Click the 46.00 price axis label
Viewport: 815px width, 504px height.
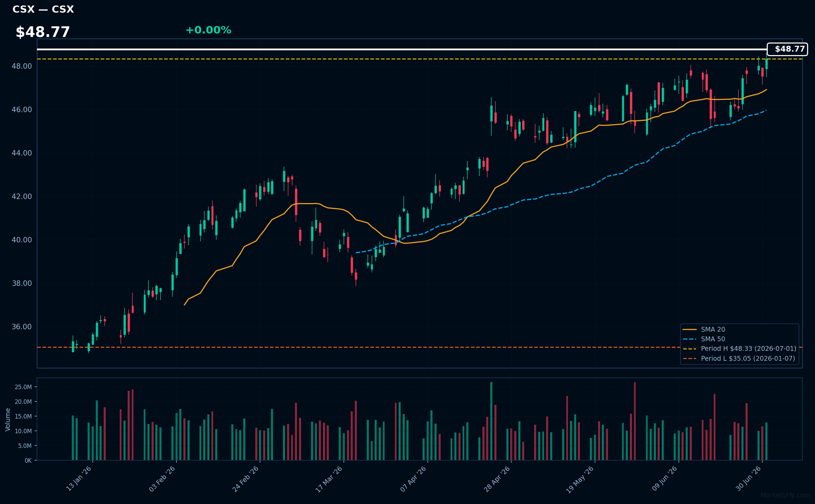click(x=22, y=109)
